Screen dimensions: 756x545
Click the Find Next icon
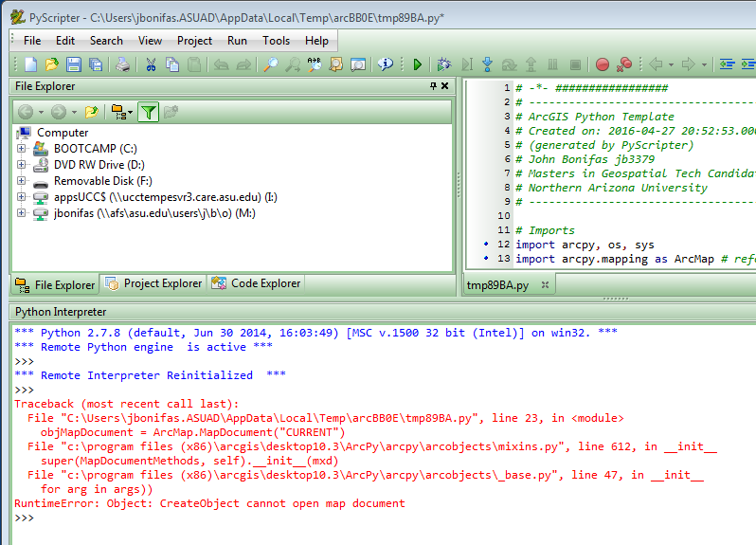pos(293,64)
